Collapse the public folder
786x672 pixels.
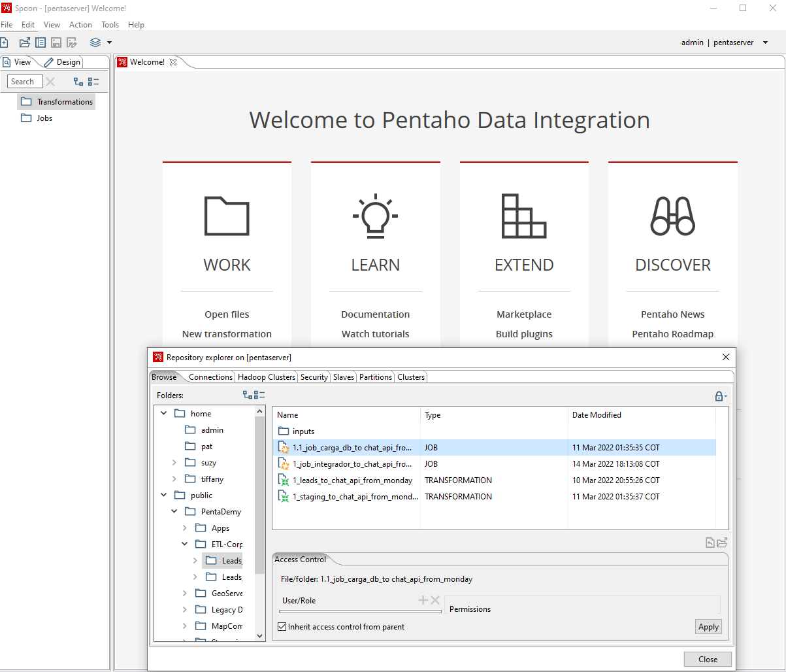click(x=163, y=496)
